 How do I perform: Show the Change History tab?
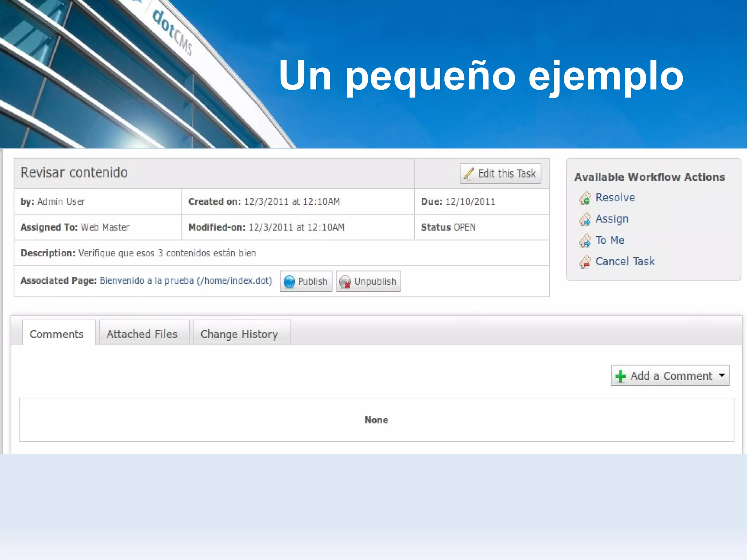(x=239, y=334)
